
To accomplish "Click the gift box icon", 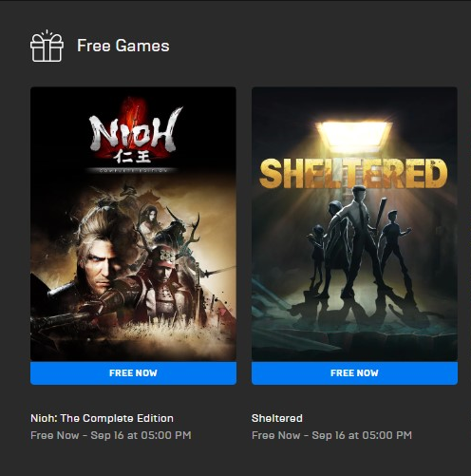I will pos(47,47).
